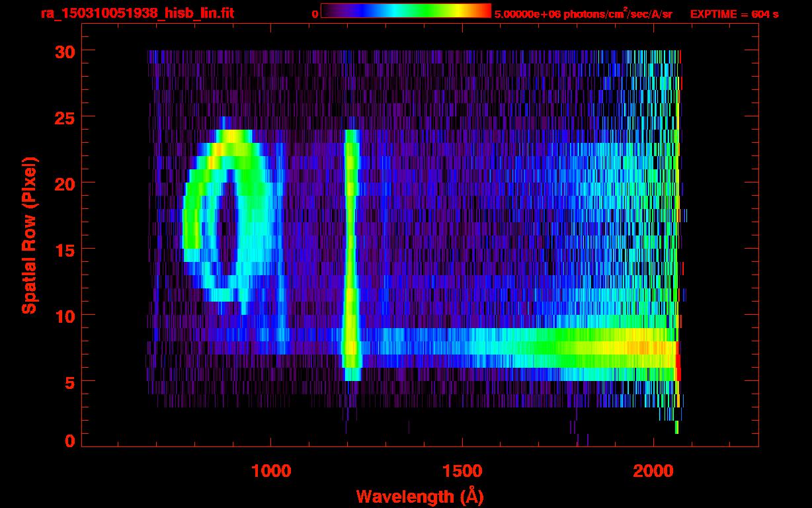Click the rainbow color scale bar

pyautogui.click(x=406, y=11)
